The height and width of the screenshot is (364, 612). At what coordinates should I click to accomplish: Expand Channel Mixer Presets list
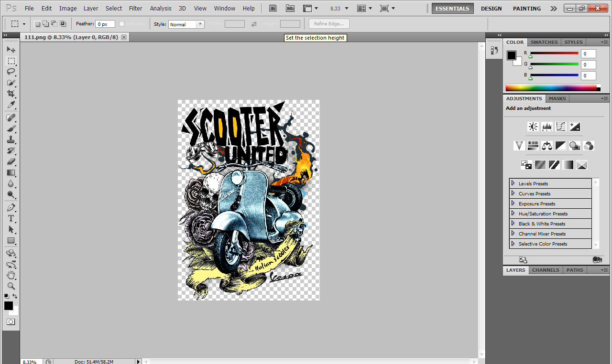(x=513, y=234)
